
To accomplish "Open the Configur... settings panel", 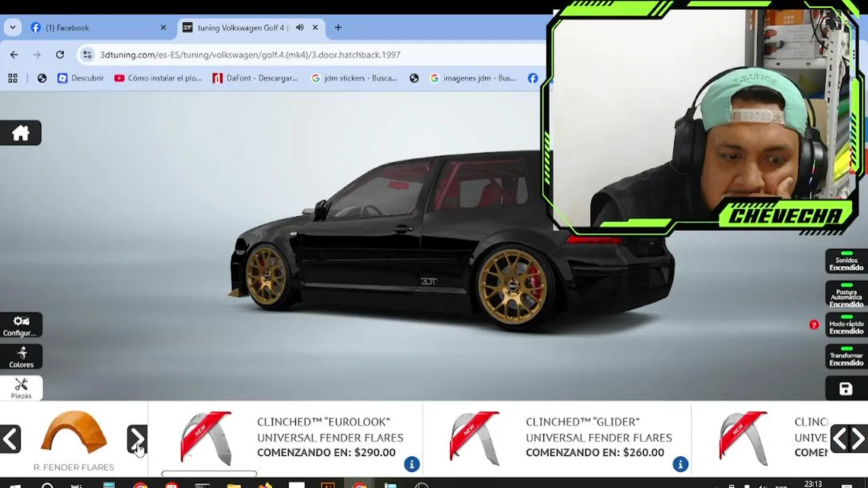I will click(20, 325).
